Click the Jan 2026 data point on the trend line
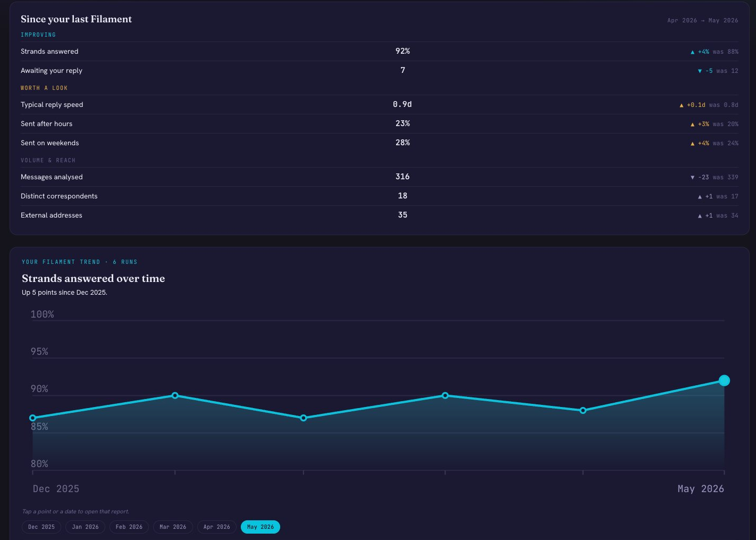Image resolution: width=756 pixels, height=540 pixels. point(175,395)
